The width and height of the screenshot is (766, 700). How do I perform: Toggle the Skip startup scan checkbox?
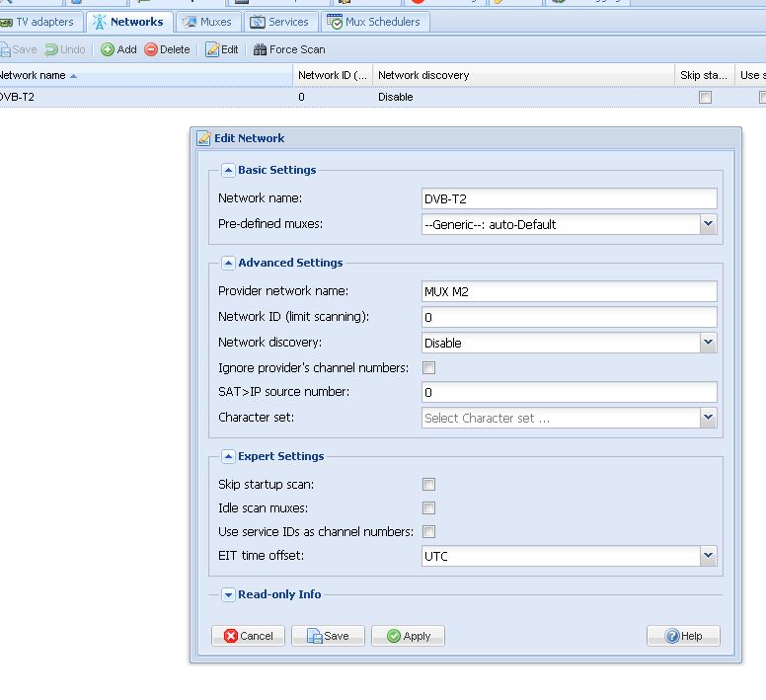[x=428, y=485]
